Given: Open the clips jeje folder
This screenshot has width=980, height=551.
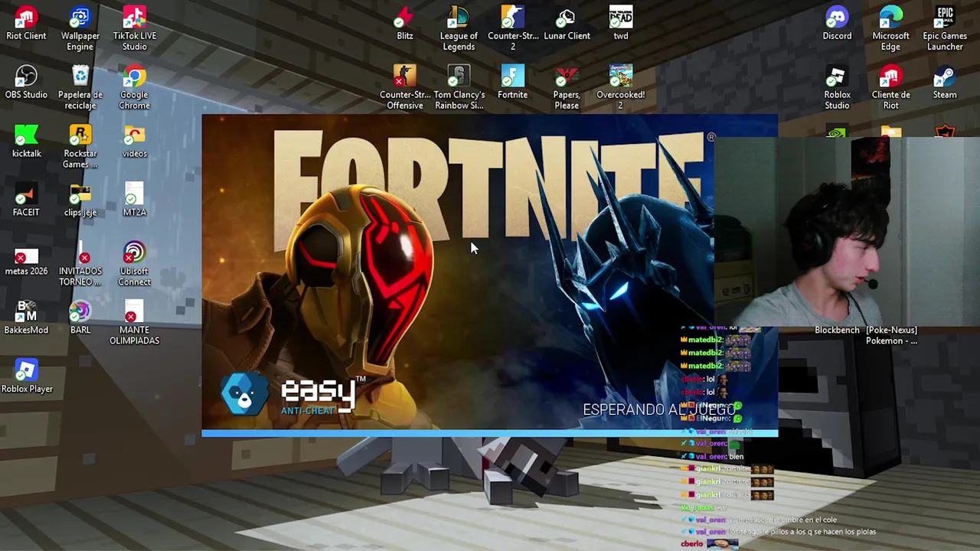Looking at the screenshot, I should (x=80, y=201).
